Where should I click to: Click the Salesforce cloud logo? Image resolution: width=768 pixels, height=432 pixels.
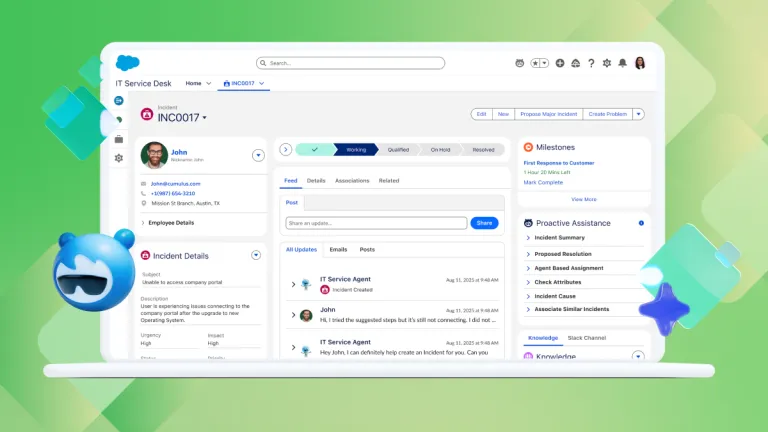127,62
